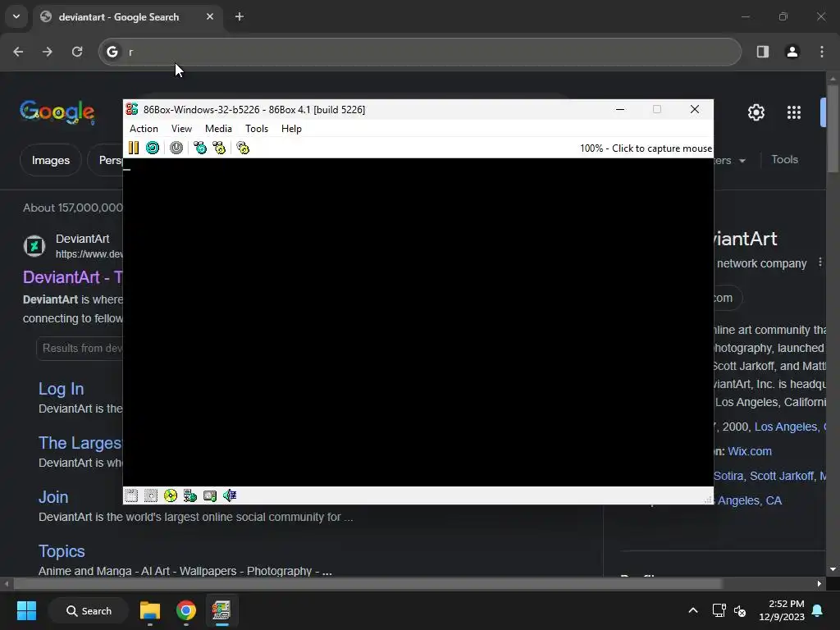The height and width of the screenshot is (630, 840).
Task: Click the 86Box taskbar icon
Action: coord(221,610)
